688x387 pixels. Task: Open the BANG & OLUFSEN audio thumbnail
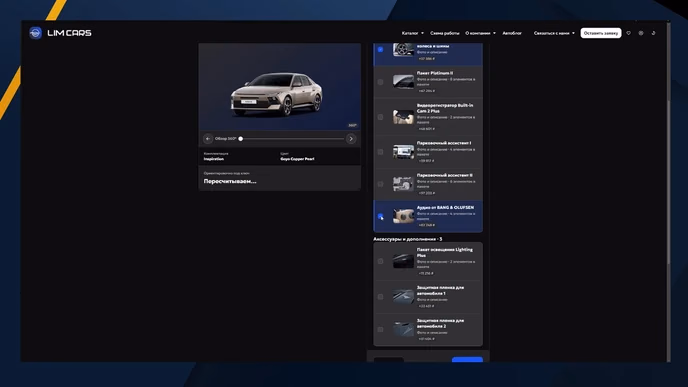coord(403,216)
